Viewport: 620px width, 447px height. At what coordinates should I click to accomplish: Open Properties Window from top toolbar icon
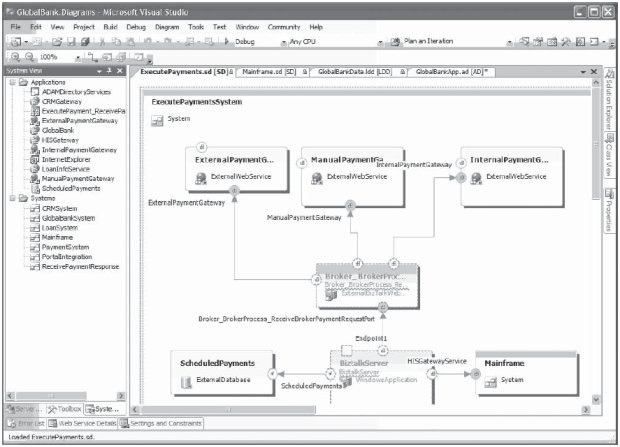[538, 41]
